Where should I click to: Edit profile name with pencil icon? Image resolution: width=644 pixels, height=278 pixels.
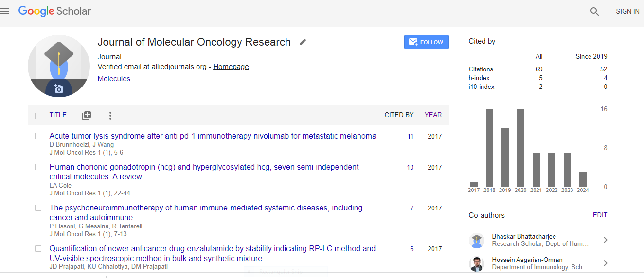pos(303,42)
